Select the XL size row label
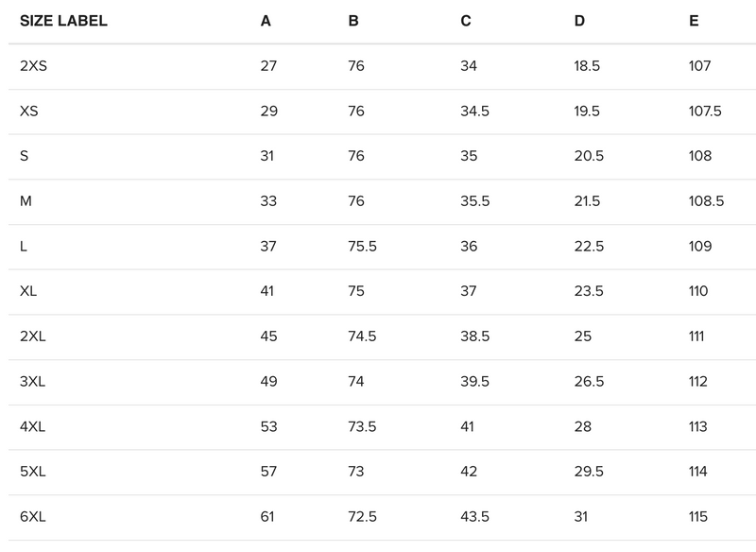756x552 pixels. [28, 291]
